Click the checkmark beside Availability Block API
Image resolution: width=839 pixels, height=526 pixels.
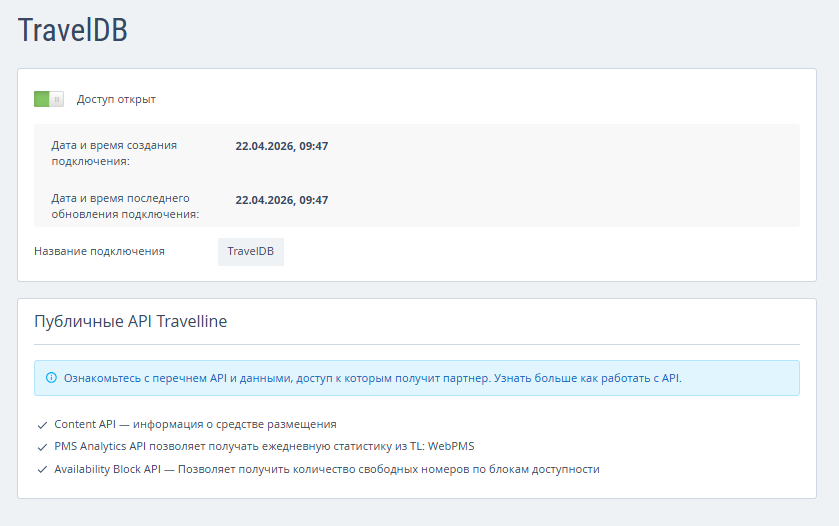[x=42, y=469]
